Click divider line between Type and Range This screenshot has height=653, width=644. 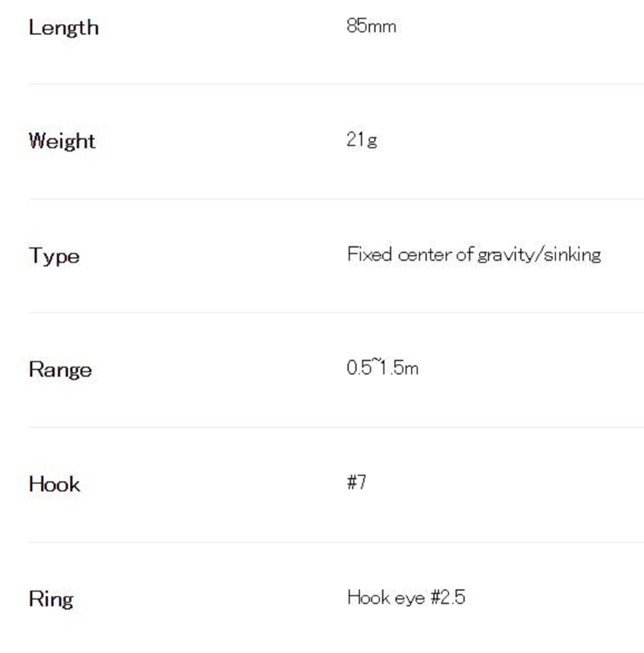(x=335, y=313)
